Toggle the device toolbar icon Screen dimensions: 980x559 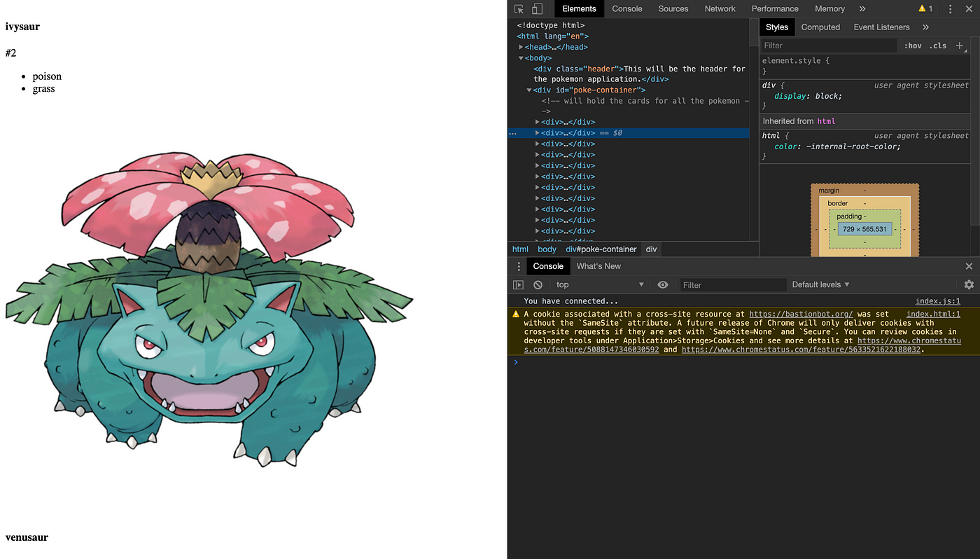[x=538, y=9]
